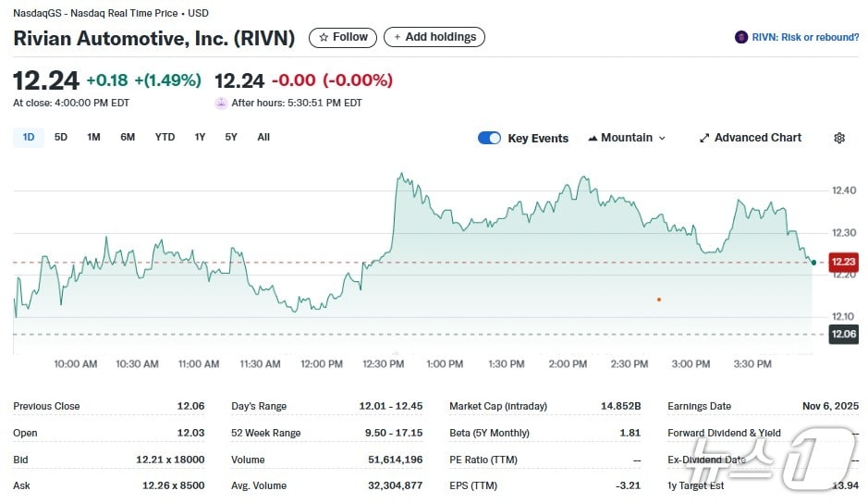Toggle the Key Events switch

489,138
